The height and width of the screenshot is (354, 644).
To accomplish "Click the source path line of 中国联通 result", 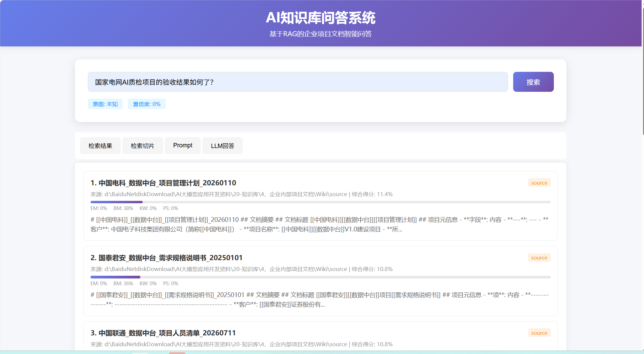I will pyautogui.click(x=242, y=345).
